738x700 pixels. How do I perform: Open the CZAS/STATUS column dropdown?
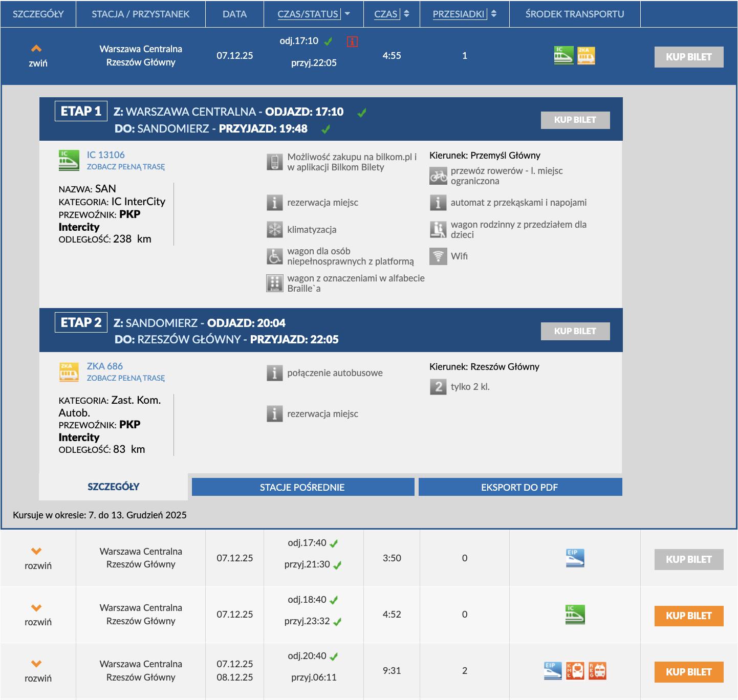click(x=348, y=14)
